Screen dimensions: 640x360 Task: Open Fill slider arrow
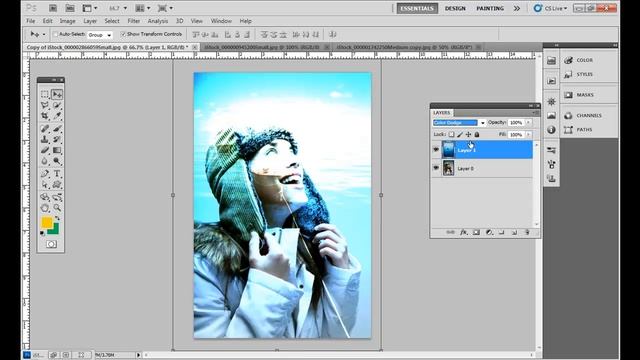528,134
